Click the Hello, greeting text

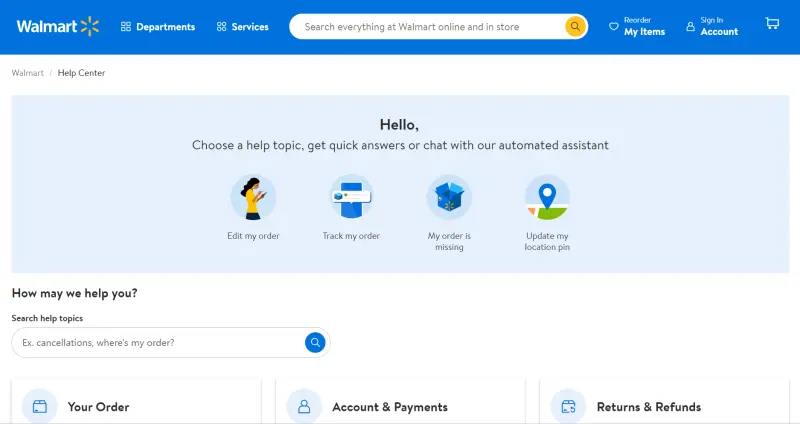pyautogui.click(x=399, y=124)
